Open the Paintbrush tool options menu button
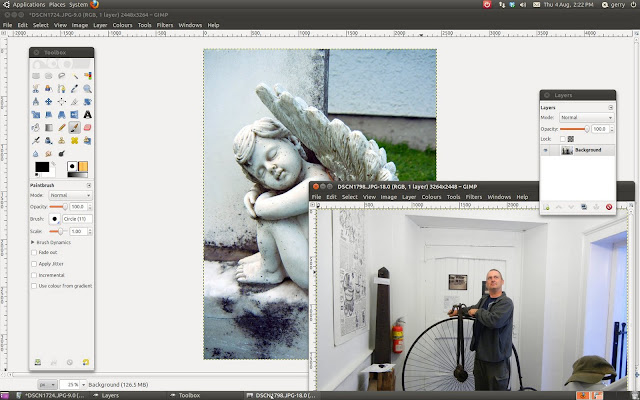This screenshot has width=640, height=400. click(89, 185)
